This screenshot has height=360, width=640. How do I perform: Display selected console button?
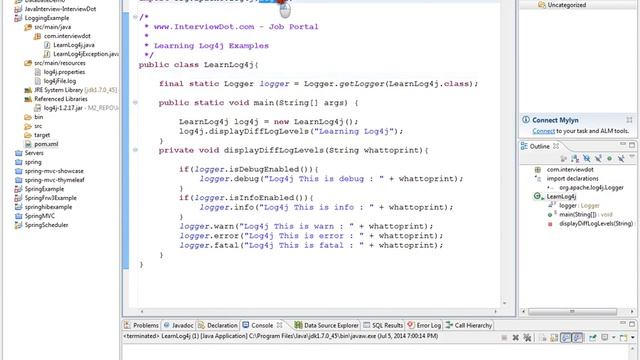point(604,338)
